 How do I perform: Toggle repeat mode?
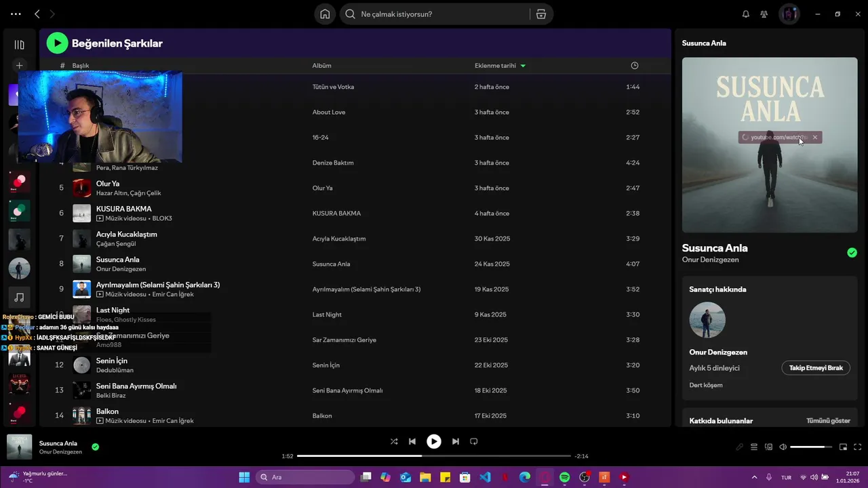coord(474,441)
